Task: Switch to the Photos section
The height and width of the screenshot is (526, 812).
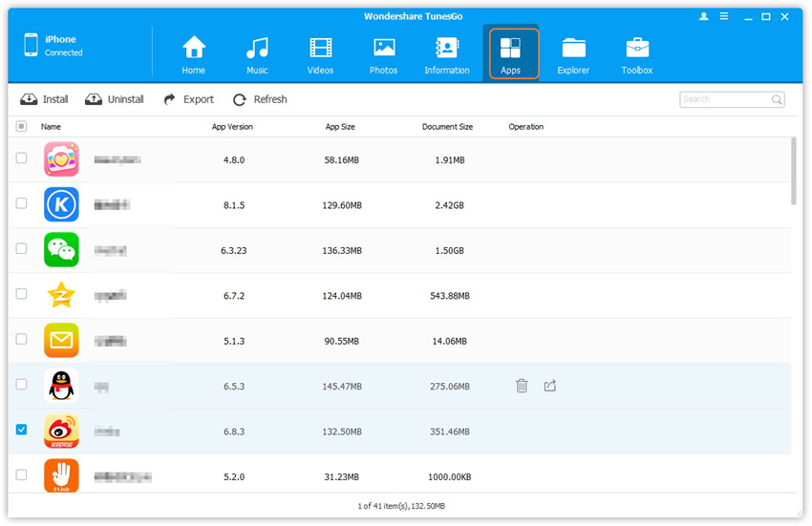Action: (384, 54)
